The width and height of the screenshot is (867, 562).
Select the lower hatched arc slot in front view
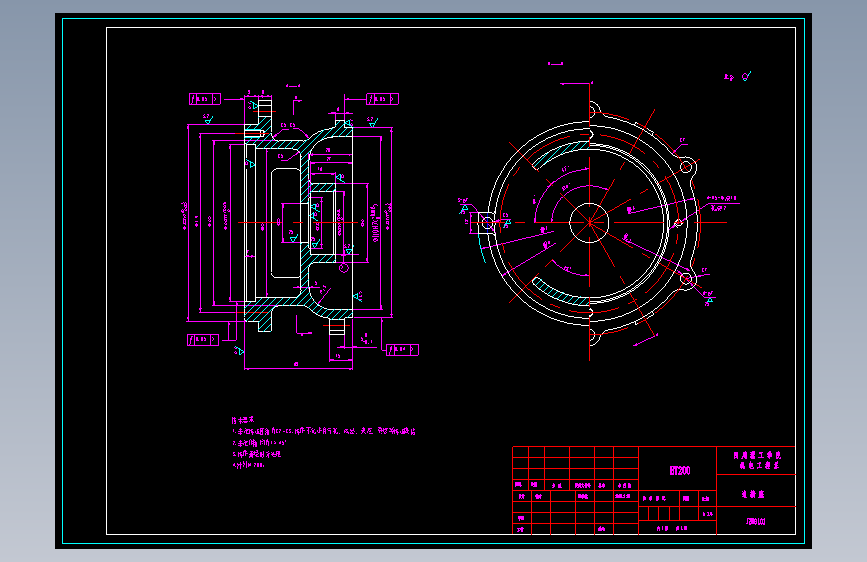click(560, 292)
